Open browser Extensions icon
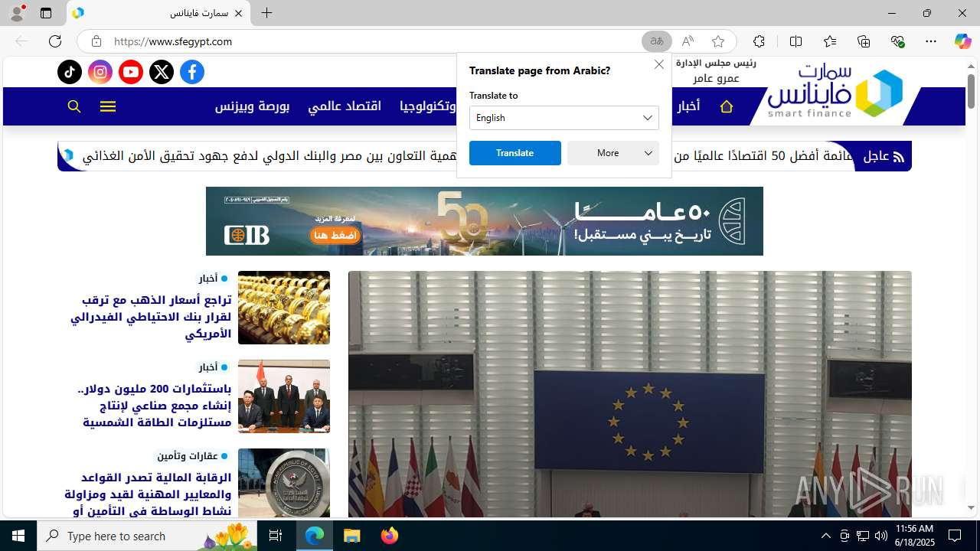 tap(759, 41)
